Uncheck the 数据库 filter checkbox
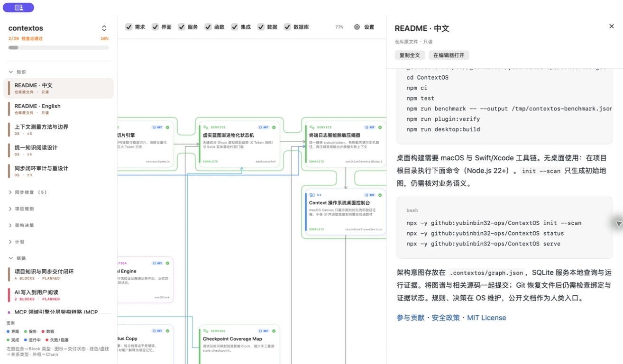The width and height of the screenshot is (623, 364). (287, 27)
